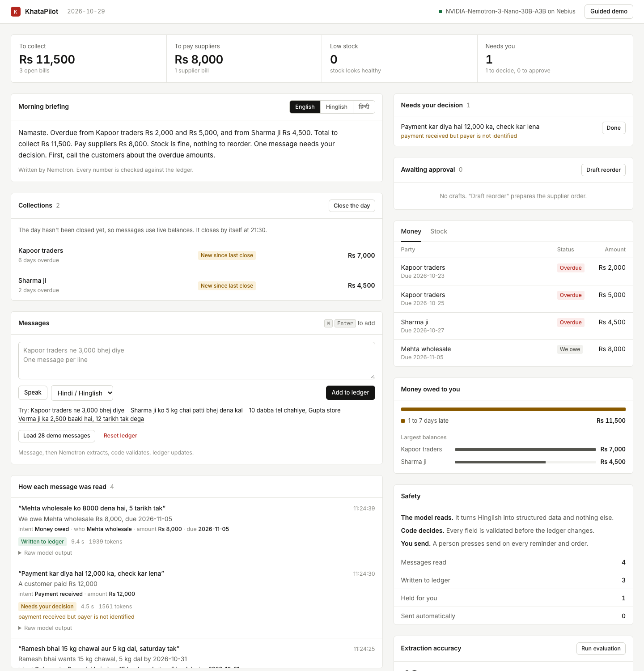Select Kapoor traders Rs 7,000 collection row
644x671 pixels.
click(197, 255)
